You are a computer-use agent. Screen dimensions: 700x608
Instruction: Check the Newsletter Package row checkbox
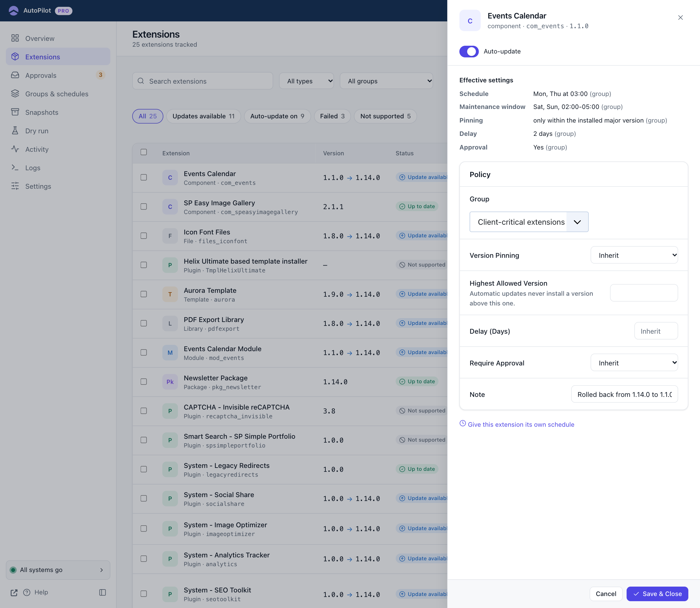(144, 382)
